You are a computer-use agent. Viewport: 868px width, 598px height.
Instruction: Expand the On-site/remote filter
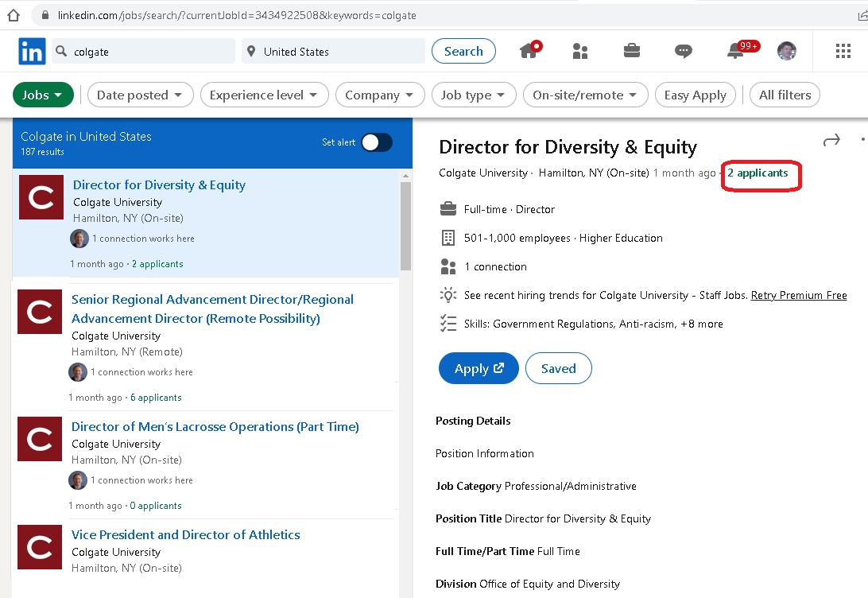tap(586, 95)
